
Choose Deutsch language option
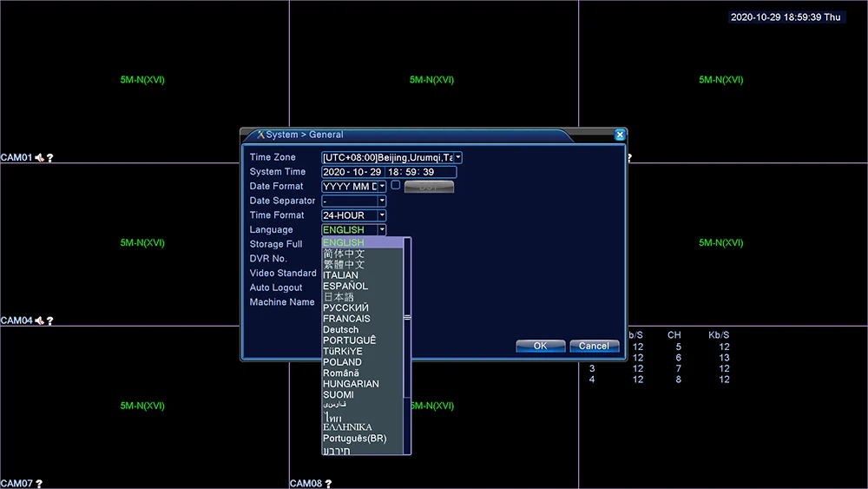(363, 329)
